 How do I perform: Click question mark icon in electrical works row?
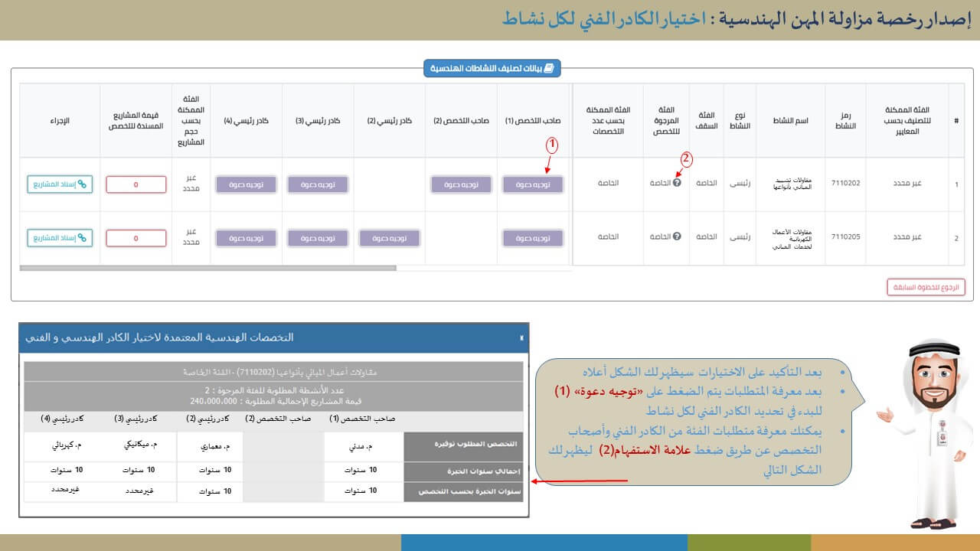[x=677, y=237]
